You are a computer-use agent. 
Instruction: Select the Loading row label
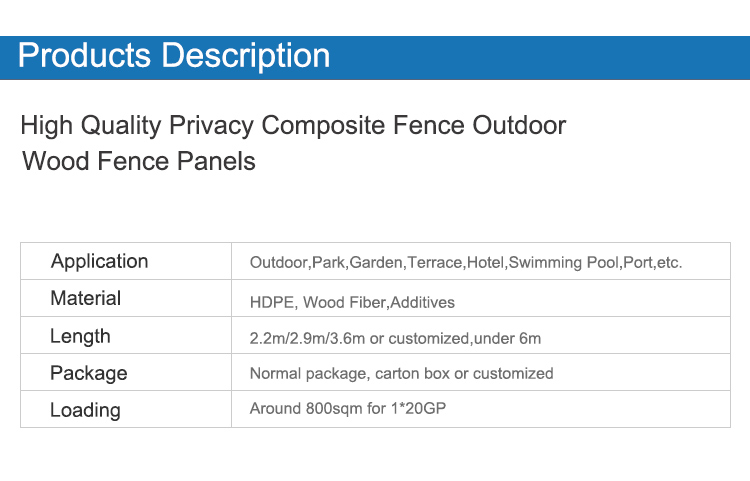click(x=85, y=410)
